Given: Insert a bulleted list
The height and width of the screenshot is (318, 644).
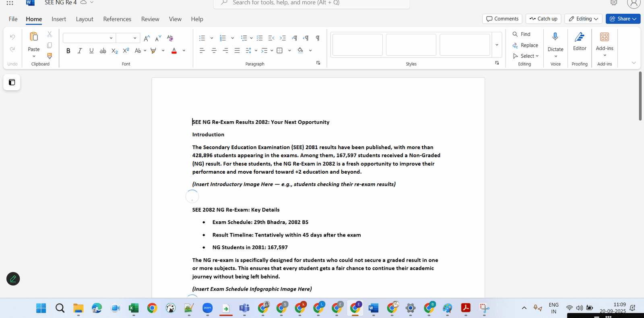Looking at the screenshot, I should point(202,38).
